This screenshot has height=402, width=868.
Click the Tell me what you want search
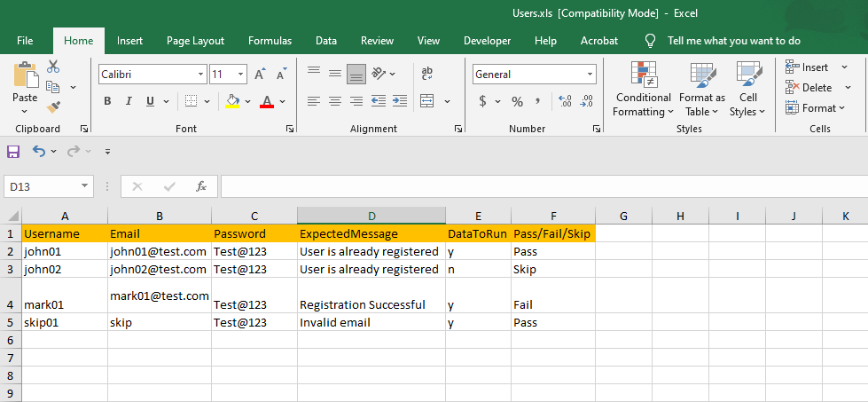[734, 41]
